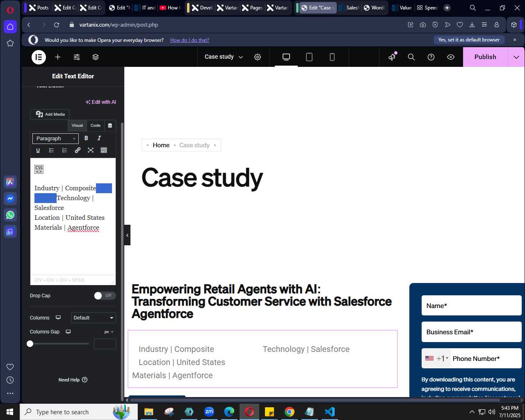Click Home breadcrumb link
Screen dimensions: 525x420
click(x=161, y=145)
